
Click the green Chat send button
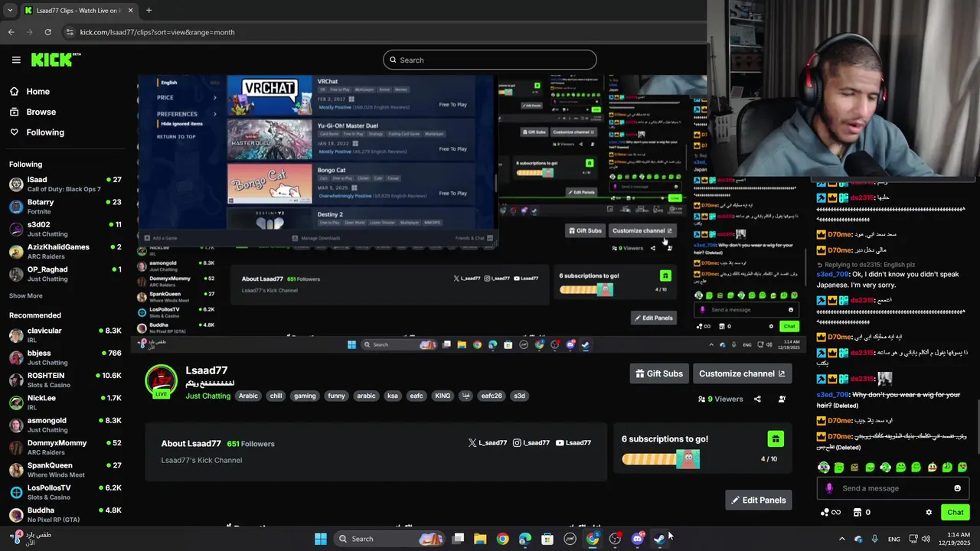pos(955,512)
